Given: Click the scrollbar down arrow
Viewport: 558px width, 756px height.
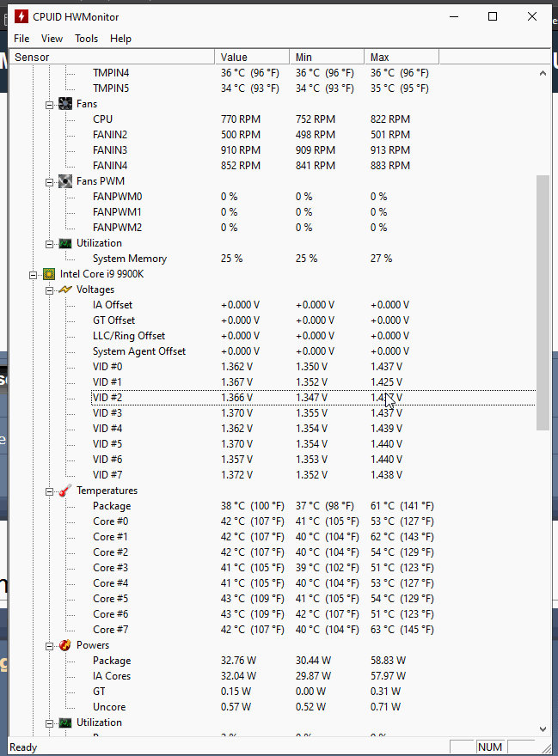Looking at the screenshot, I should click(543, 729).
